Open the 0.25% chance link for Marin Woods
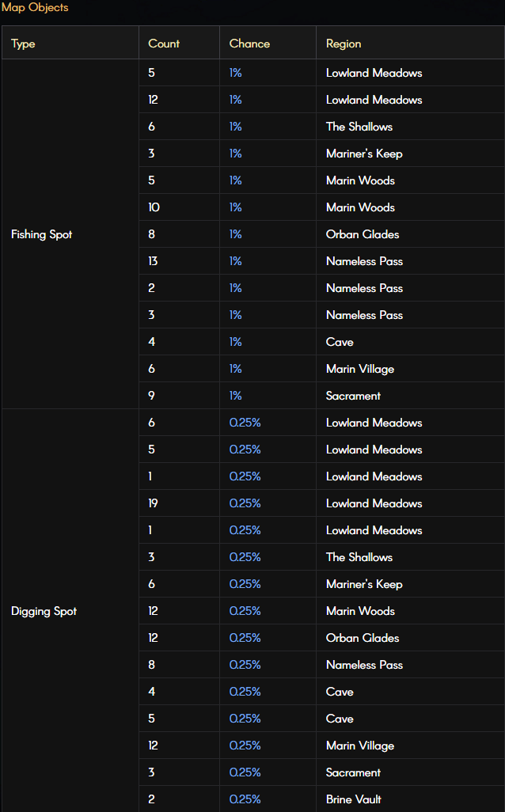Viewport: 505px width, 812px height. click(x=245, y=611)
